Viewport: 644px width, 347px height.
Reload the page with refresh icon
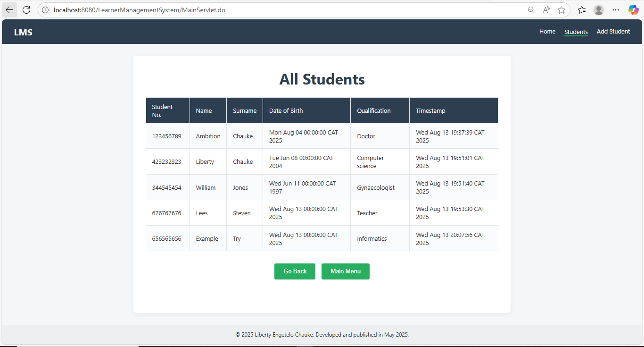tap(26, 10)
